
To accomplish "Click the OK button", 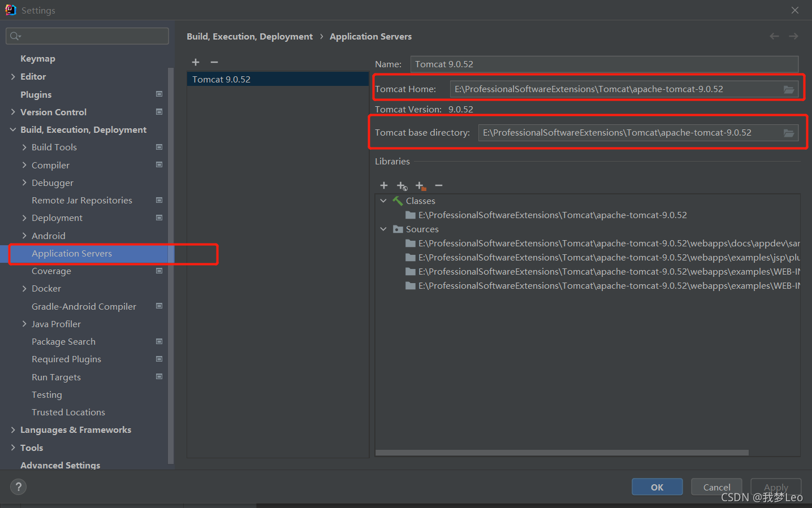I will [x=657, y=487].
